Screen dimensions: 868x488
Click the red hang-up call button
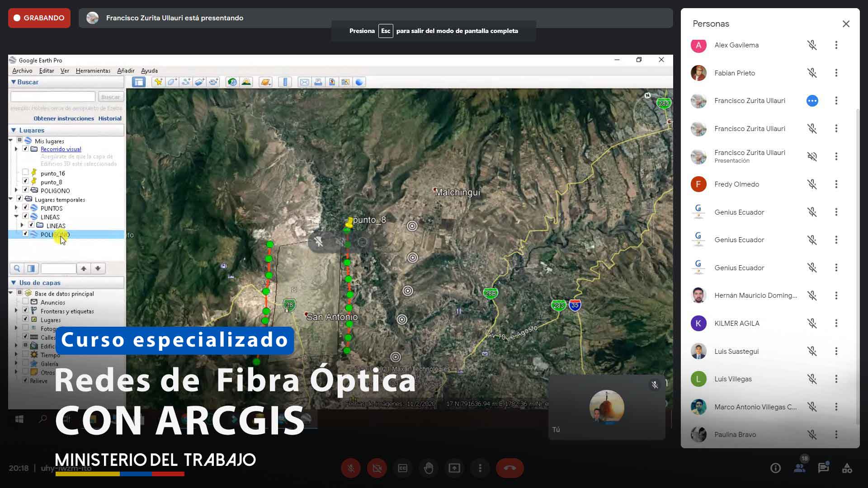click(x=510, y=468)
